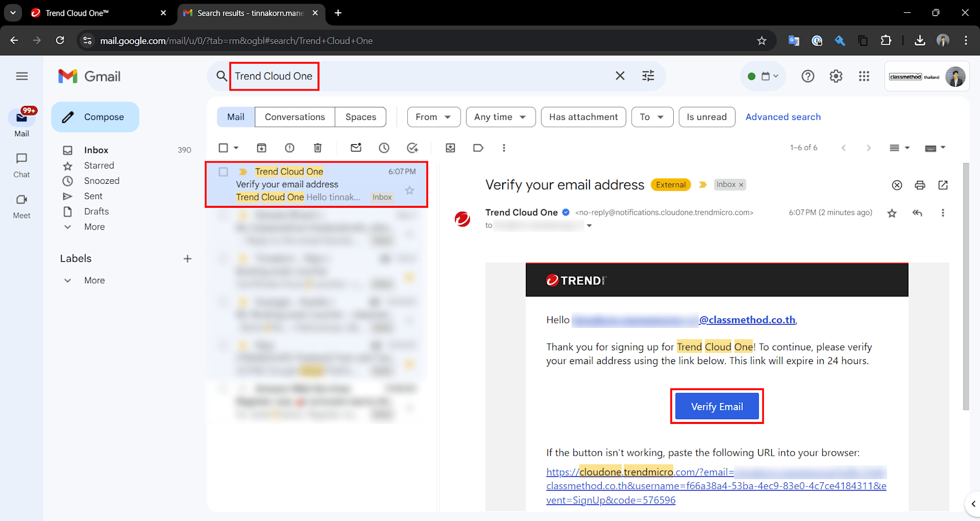Delete selected messages trash icon
The height and width of the screenshot is (521, 980).
(x=318, y=148)
